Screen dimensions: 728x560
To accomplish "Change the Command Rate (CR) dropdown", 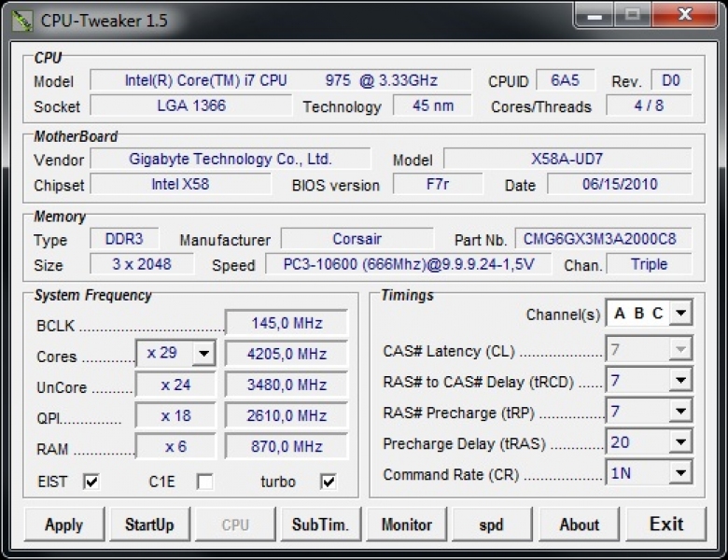I will [680, 473].
